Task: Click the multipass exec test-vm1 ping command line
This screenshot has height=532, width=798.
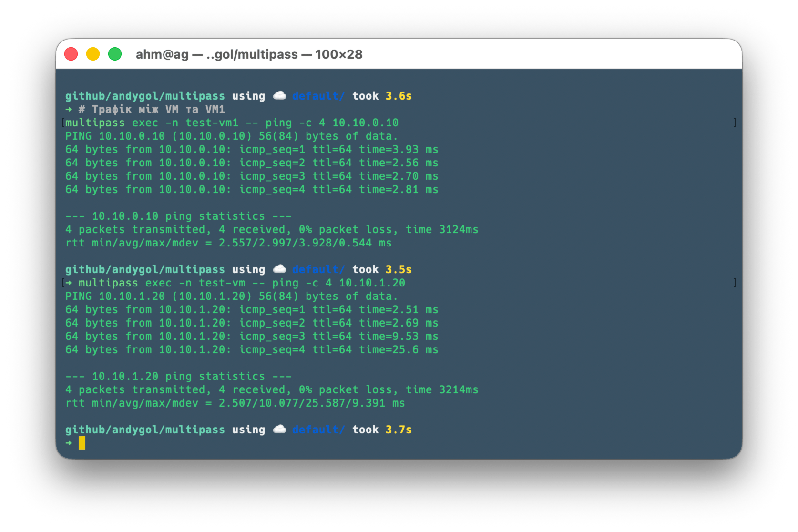Action: (234, 123)
